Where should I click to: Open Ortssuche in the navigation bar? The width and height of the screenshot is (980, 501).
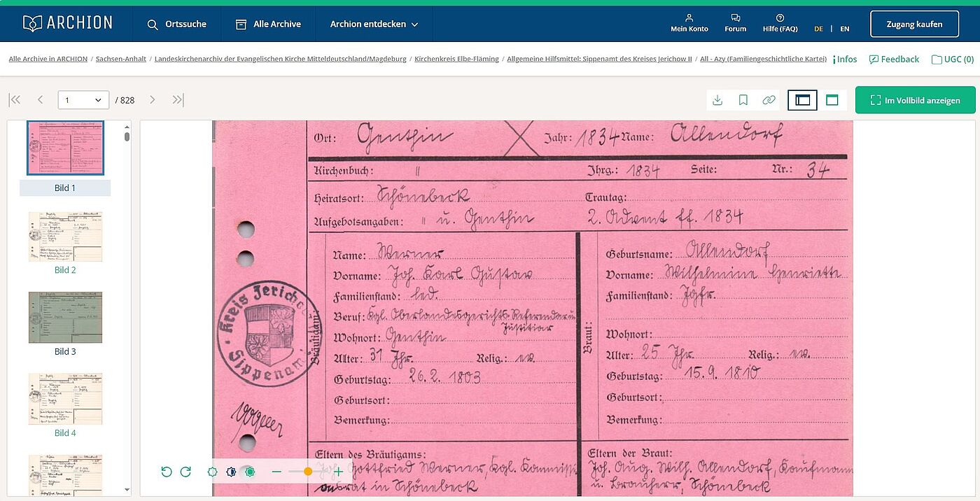(x=177, y=24)
